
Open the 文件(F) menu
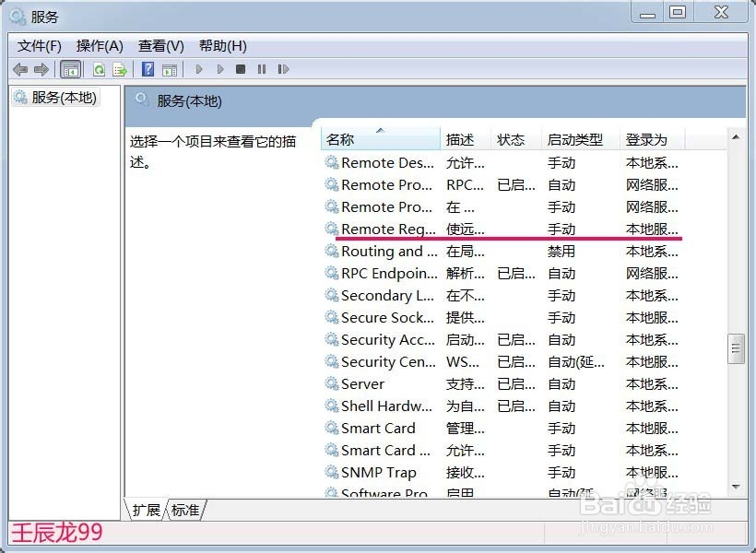click(x=38, y=45)
